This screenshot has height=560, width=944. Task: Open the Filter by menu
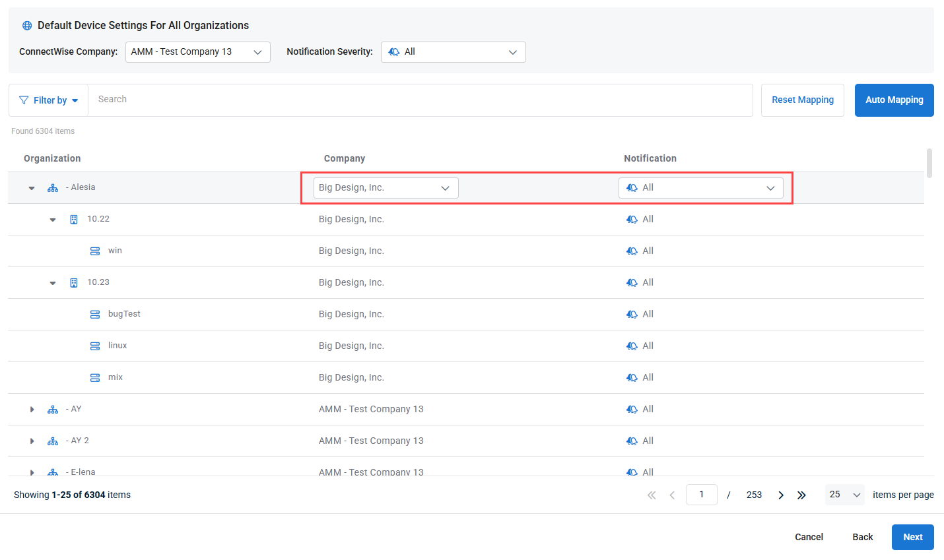pos(49,100)
